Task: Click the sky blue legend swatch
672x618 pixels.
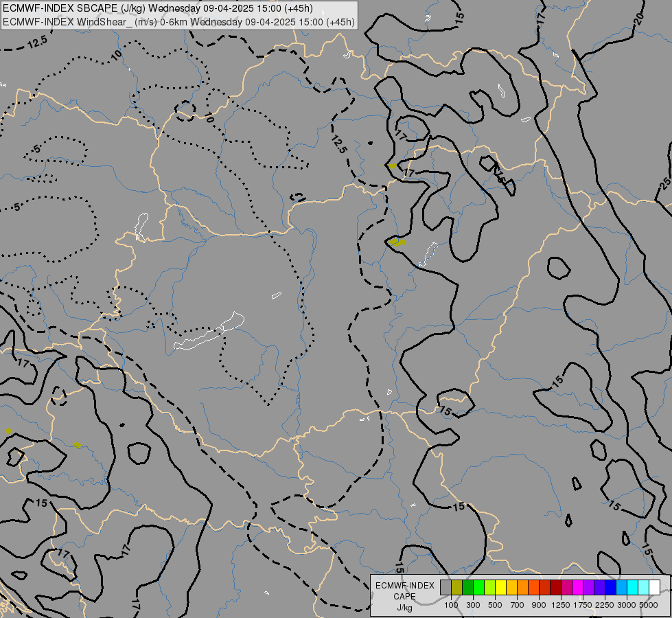Action: point(621,587)
